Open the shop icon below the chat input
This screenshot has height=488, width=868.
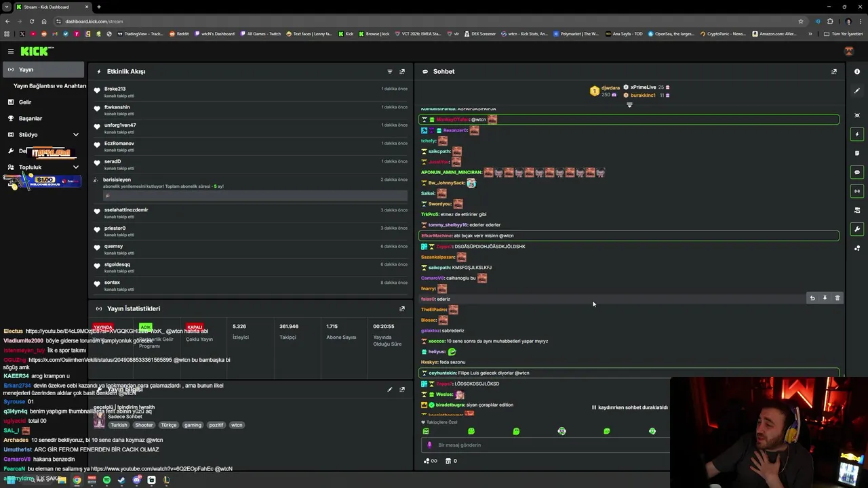pos(448,461)
